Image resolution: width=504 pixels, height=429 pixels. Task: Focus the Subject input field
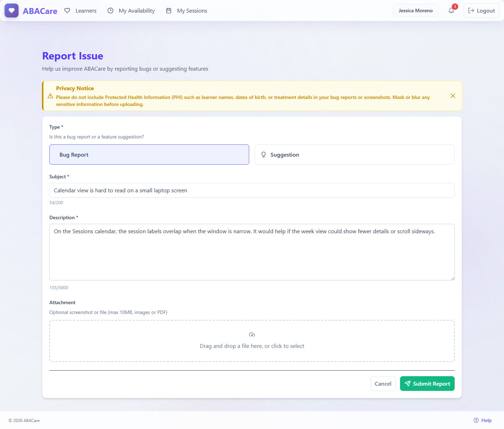(x=252, y=190)
